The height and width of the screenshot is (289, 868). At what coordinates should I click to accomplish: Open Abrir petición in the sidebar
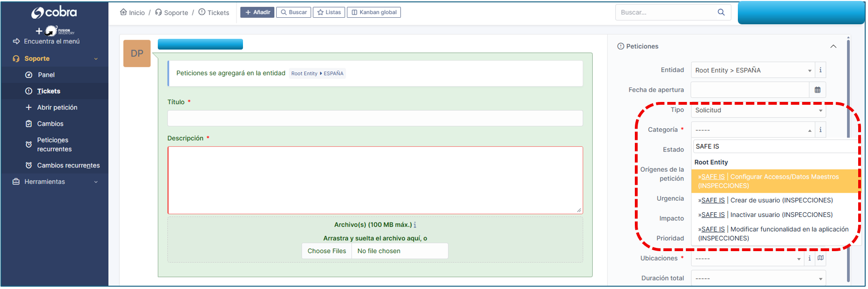click(x=57, y=108)
